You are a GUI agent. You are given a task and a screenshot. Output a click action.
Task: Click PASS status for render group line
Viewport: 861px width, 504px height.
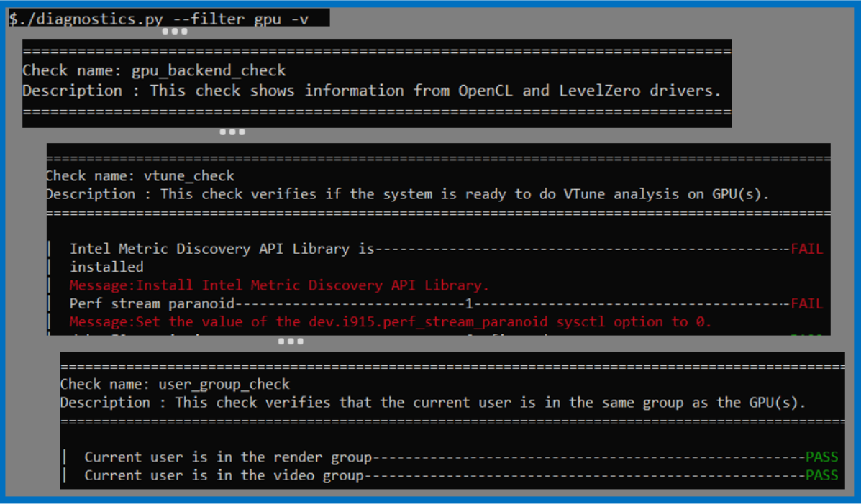click(x=821, y=457)
